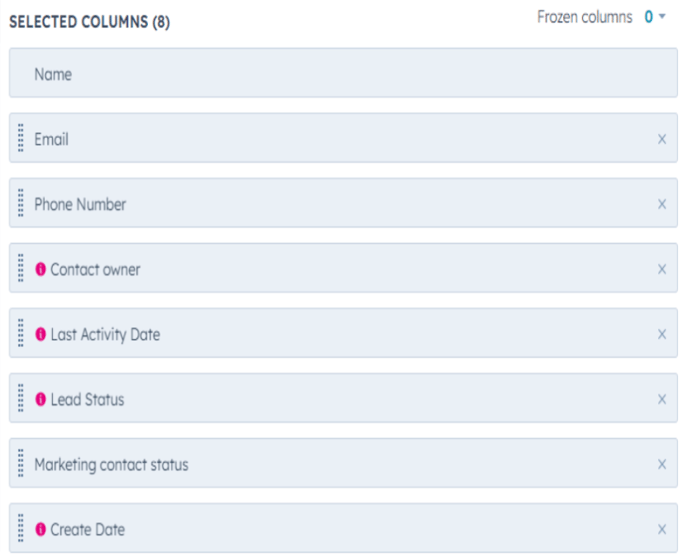Click the Email drag handle

[x=21, y=139]
